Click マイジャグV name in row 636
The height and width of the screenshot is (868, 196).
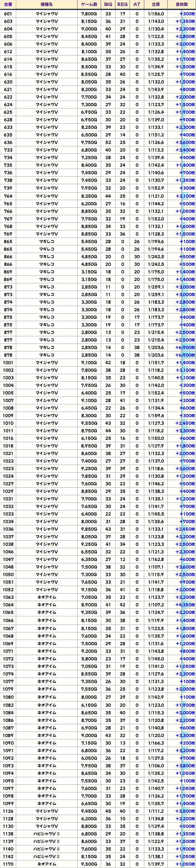pyautogui.click(x=46, y=143)
